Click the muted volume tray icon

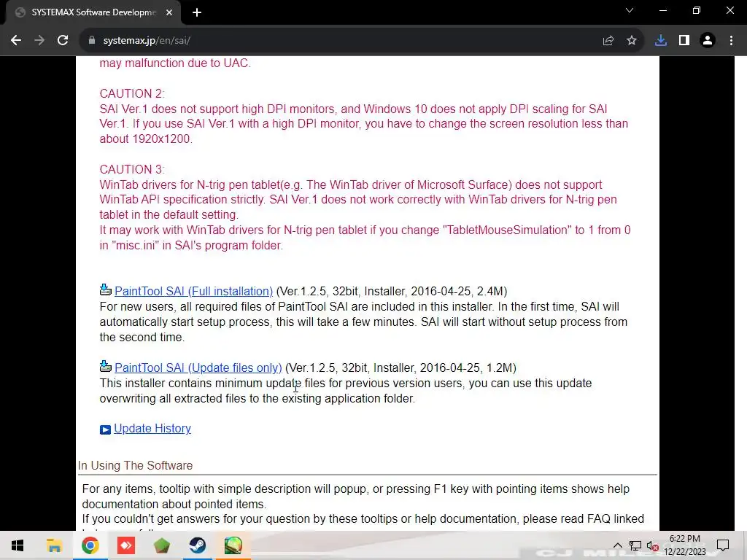[653, 545]
